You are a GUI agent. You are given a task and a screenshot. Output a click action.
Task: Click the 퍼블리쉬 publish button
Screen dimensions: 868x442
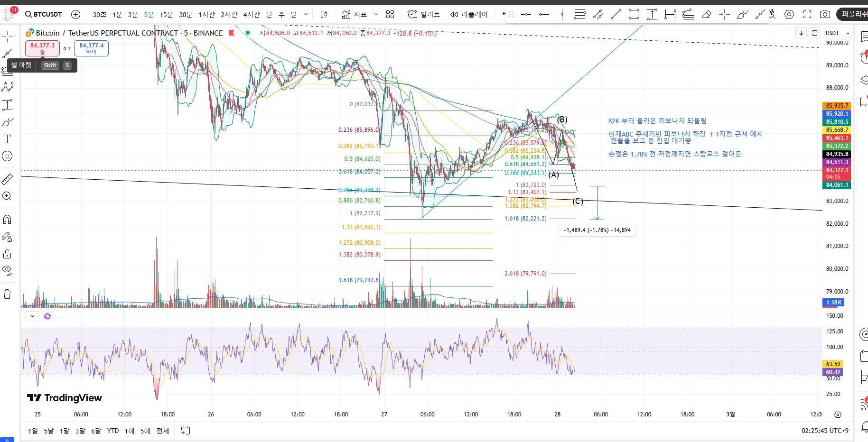click(853, 14)
